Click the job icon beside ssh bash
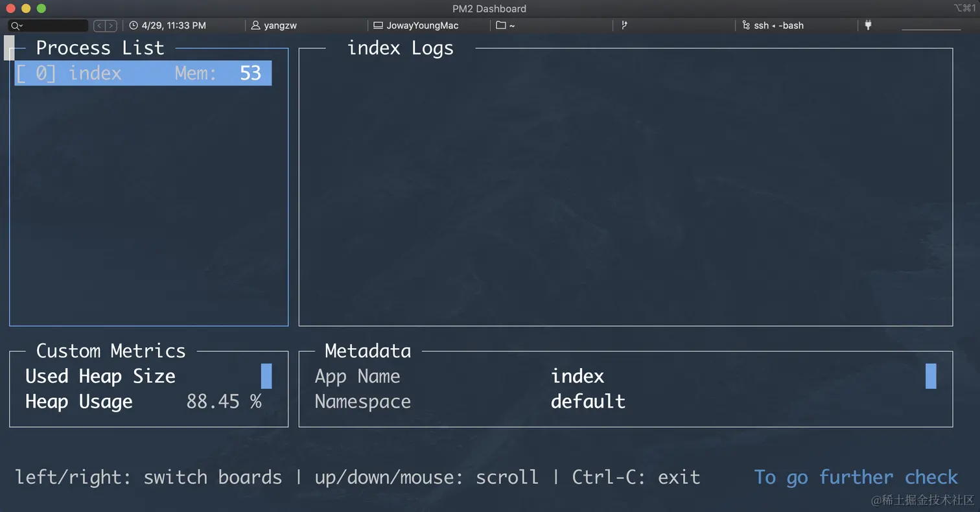Screen dimensions: 980x512 [746, 26]
